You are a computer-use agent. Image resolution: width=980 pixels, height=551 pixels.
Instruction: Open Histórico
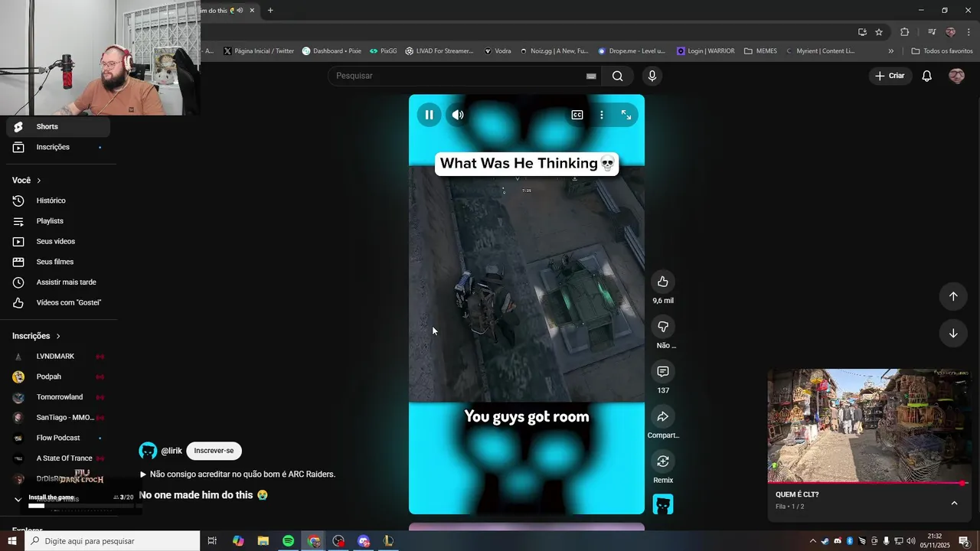tap(57, 201)
